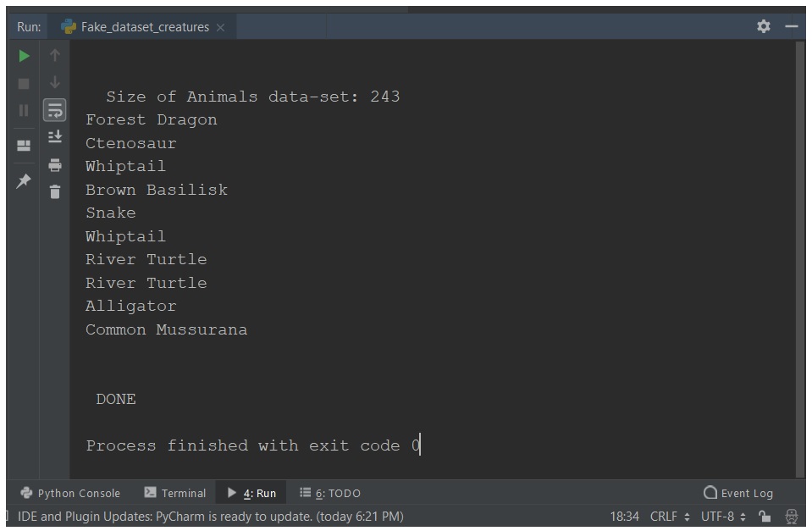This screenshot has height=531, width=812.
Task: Rerun the script with the green play icon
Action: click(x=24, y=55)
